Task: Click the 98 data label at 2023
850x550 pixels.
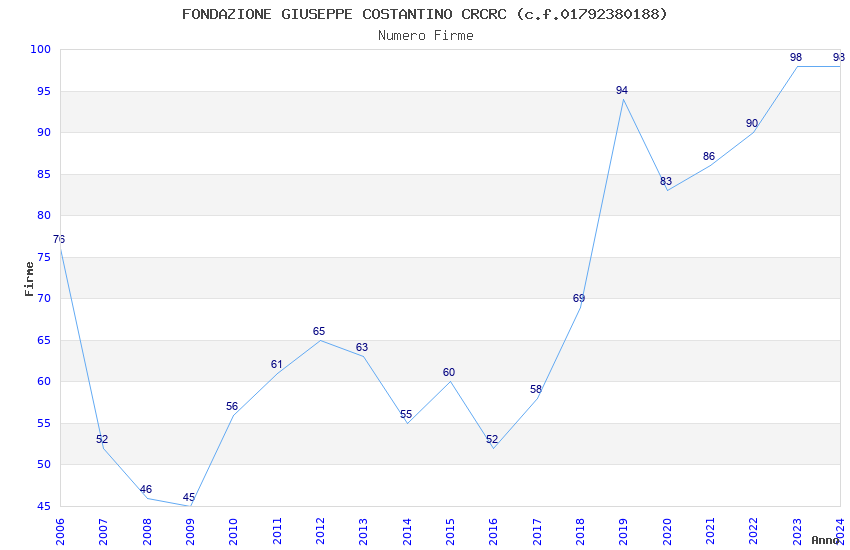Action: pos(796,57)
